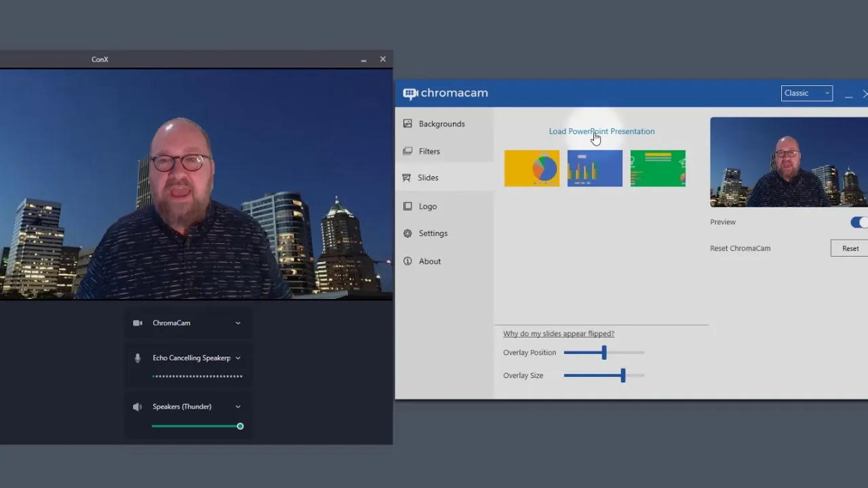Open the About tab
The width and height of the screenshot is (868, 488).
point(444,261)
